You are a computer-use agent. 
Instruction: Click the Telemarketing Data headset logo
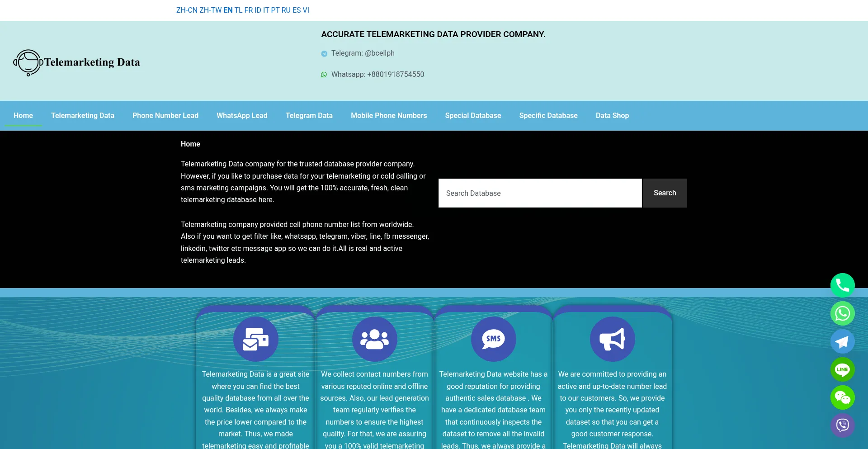tap(77, 62)
